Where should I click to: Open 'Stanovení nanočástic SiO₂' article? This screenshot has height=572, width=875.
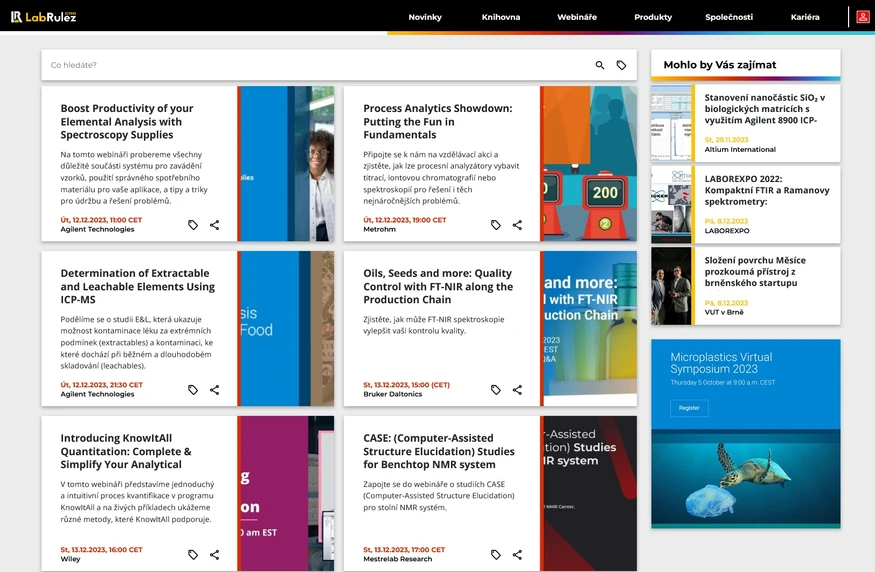765,109
